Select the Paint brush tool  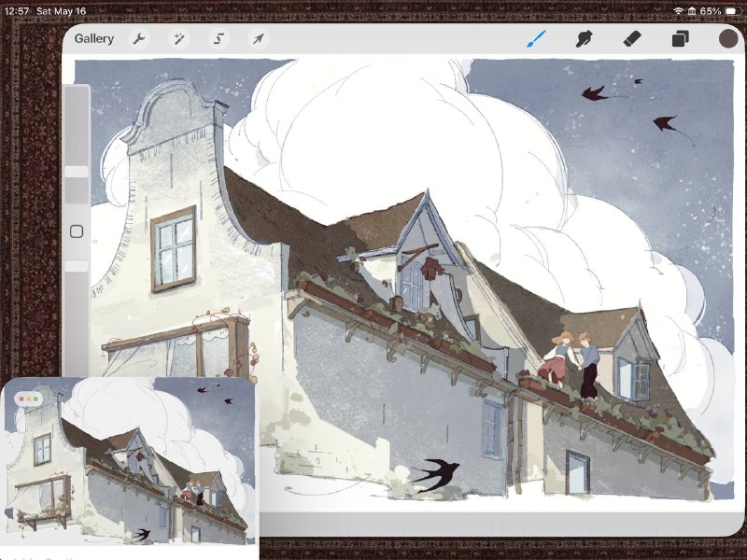coord(536,38)
